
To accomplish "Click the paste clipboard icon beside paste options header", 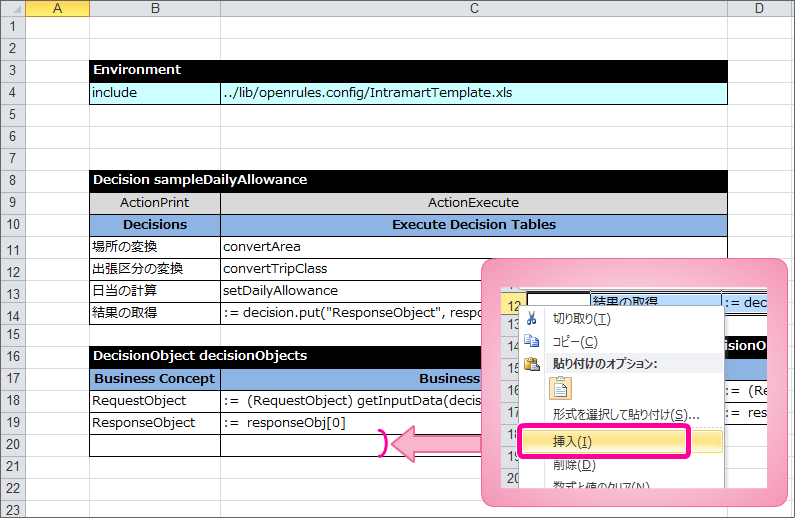I will [x=531, y=364].
